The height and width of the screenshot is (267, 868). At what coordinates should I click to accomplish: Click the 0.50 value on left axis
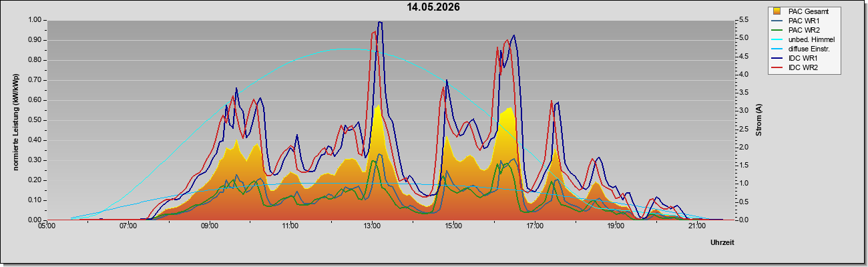click(x=35, y=120)
